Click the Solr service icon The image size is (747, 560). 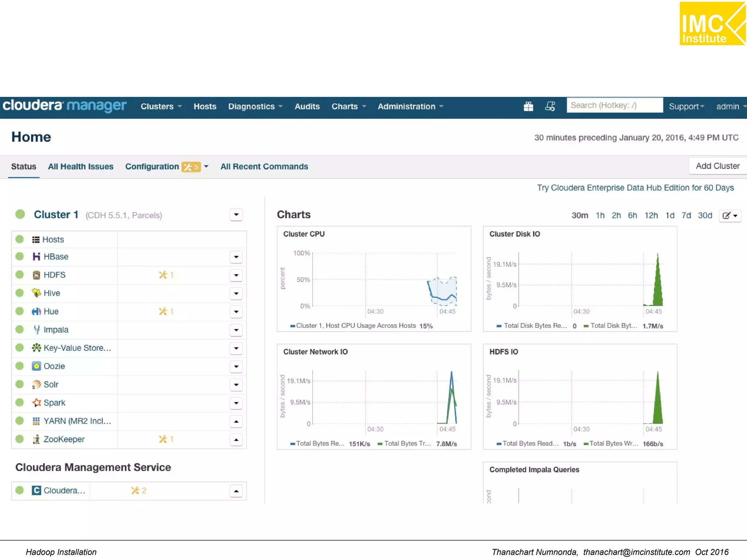coord(36,384)
